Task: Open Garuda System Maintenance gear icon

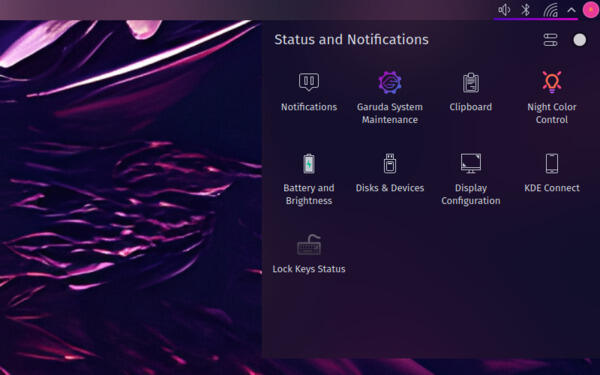Action: coord(390,82)
